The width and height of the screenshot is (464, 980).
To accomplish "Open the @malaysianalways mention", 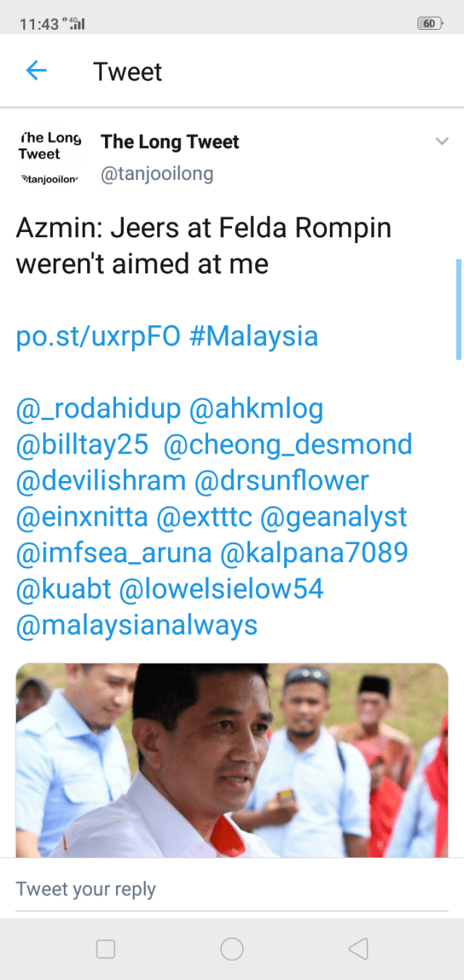I will [137, 625].
